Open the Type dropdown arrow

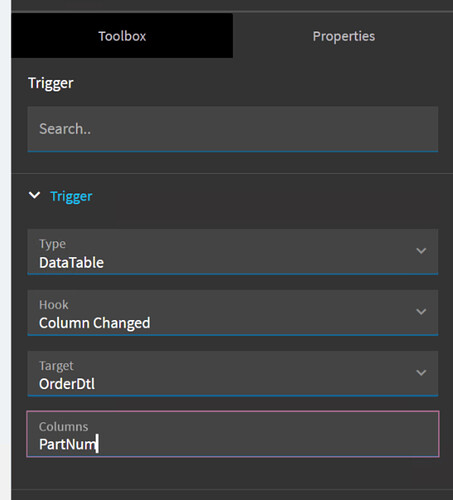pyautogui.click(x=421, y=251)
